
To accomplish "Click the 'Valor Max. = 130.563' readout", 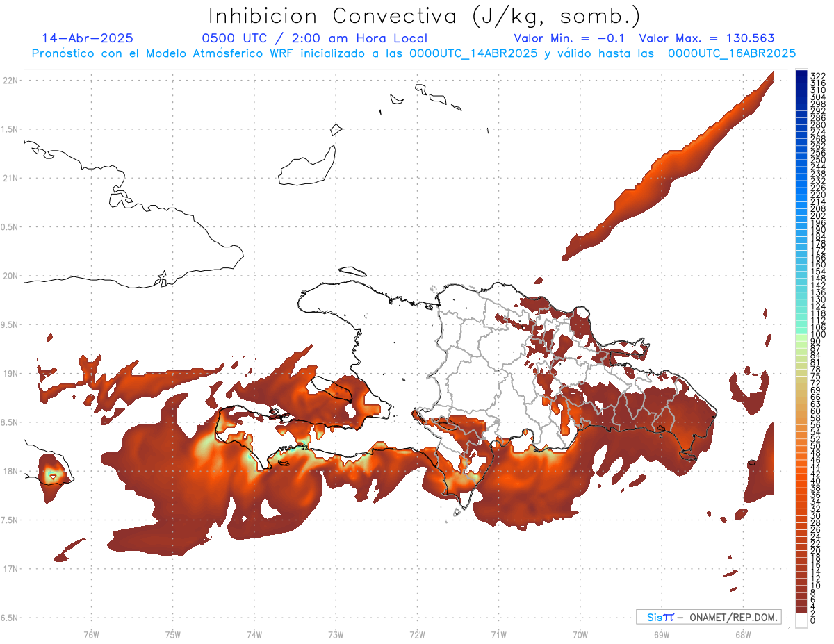I will tap(707, 38).
